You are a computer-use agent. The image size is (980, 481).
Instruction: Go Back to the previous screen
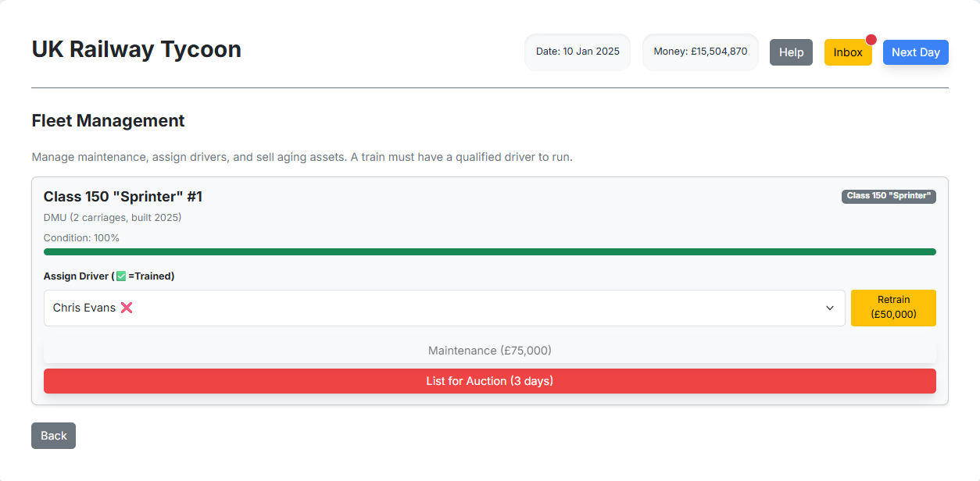pyautogui.click(x=53, y=436)
